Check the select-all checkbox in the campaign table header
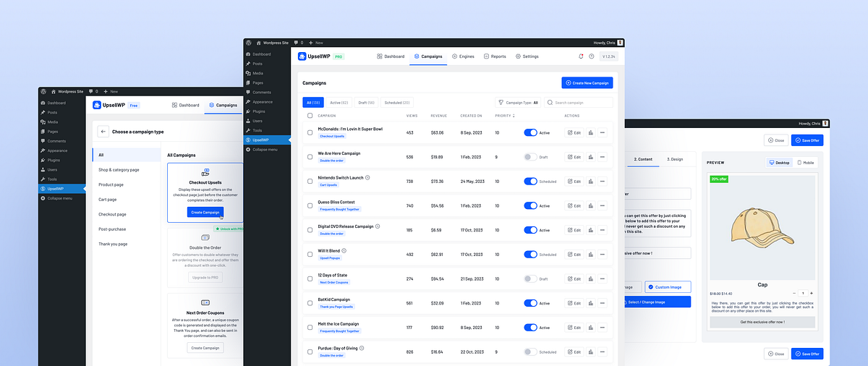 point(310,116)
